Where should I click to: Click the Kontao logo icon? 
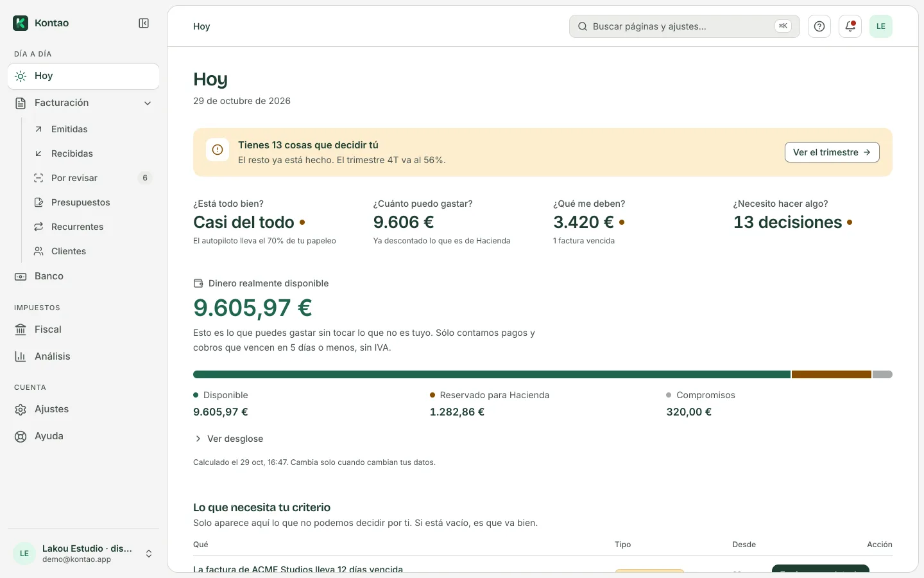point(21,23)
